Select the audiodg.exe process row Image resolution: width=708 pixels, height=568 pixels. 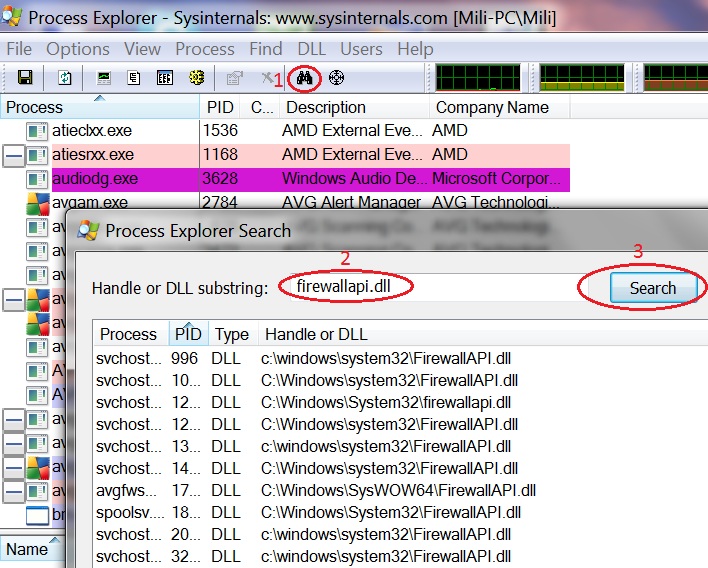284,179
